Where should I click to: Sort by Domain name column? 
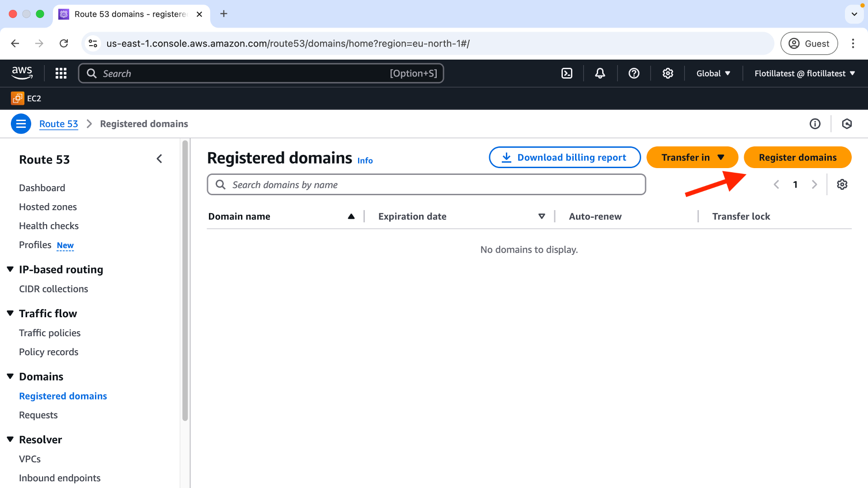[x=239, y=216]
